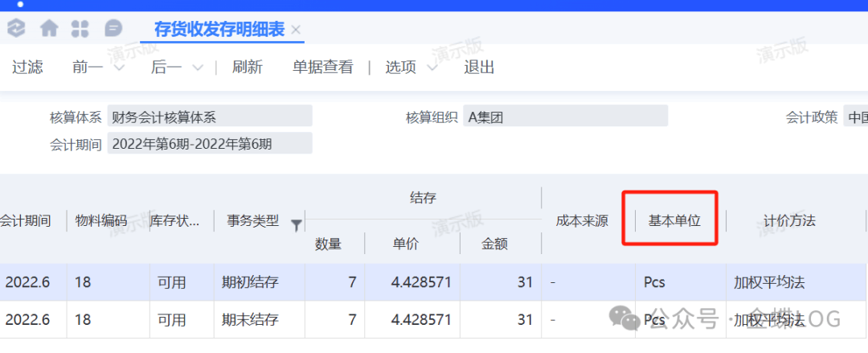Click the 刷新 button
The image size is (868, 353).
pos(248,67)
